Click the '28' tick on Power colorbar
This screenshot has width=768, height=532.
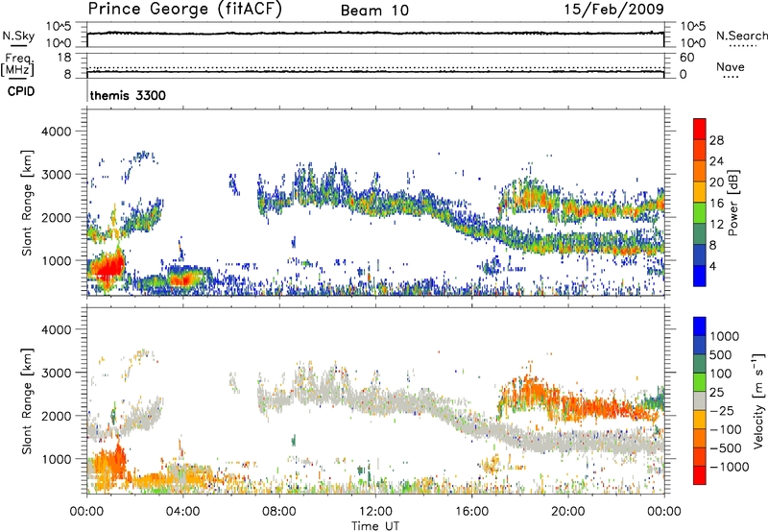[x=716, y=140]
